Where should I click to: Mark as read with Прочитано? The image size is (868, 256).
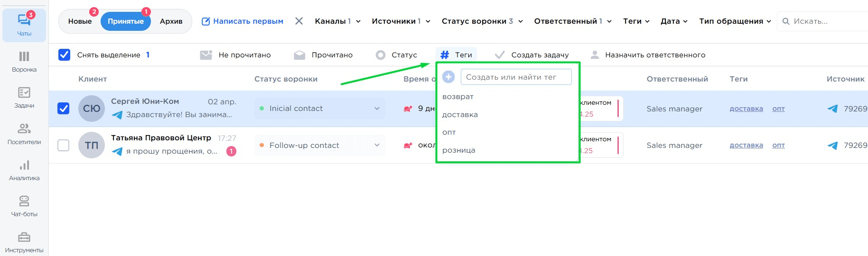(323, 55)
